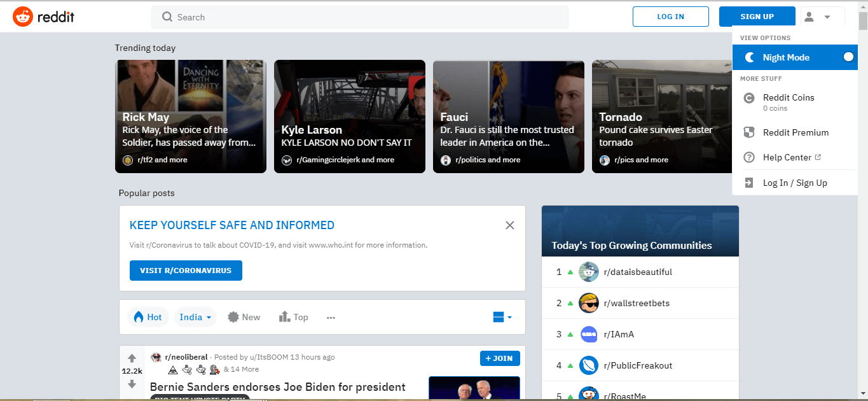
Task: Click the VISIT R/CORONAVIRUS button
Action: tap(186, 271)
